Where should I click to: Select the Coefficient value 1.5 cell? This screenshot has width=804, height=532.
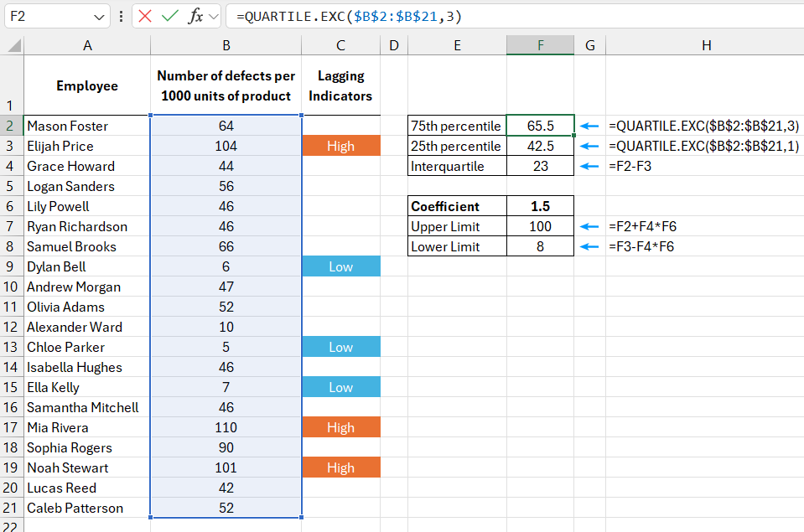[540, 205]
